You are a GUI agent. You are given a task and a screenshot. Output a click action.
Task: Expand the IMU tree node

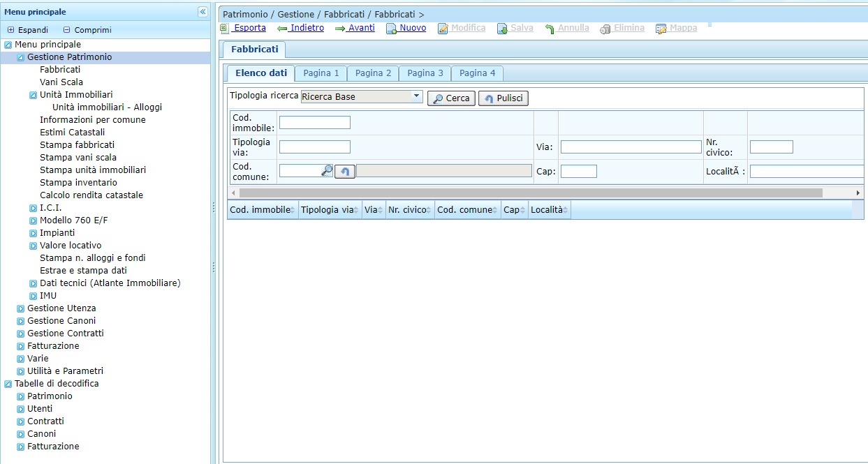click(33, 296)
